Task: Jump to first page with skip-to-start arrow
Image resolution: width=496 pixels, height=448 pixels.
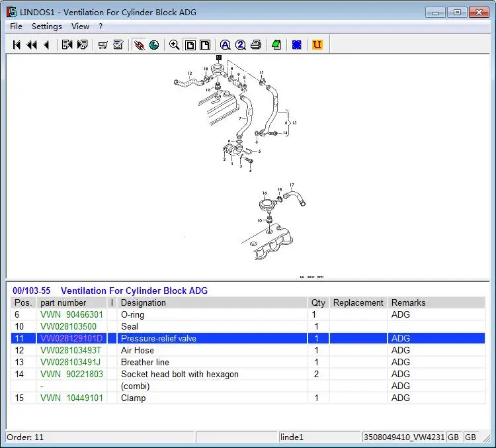Action: 17,45
